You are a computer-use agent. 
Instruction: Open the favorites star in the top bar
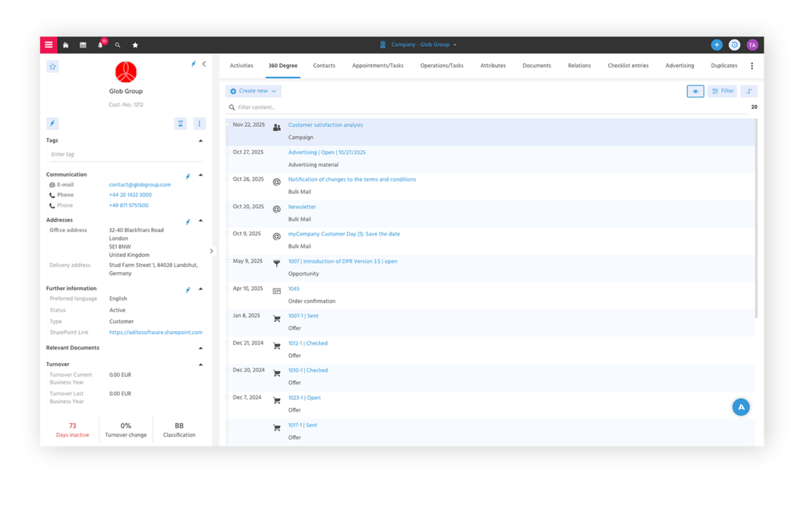click(x=135, y=44)
